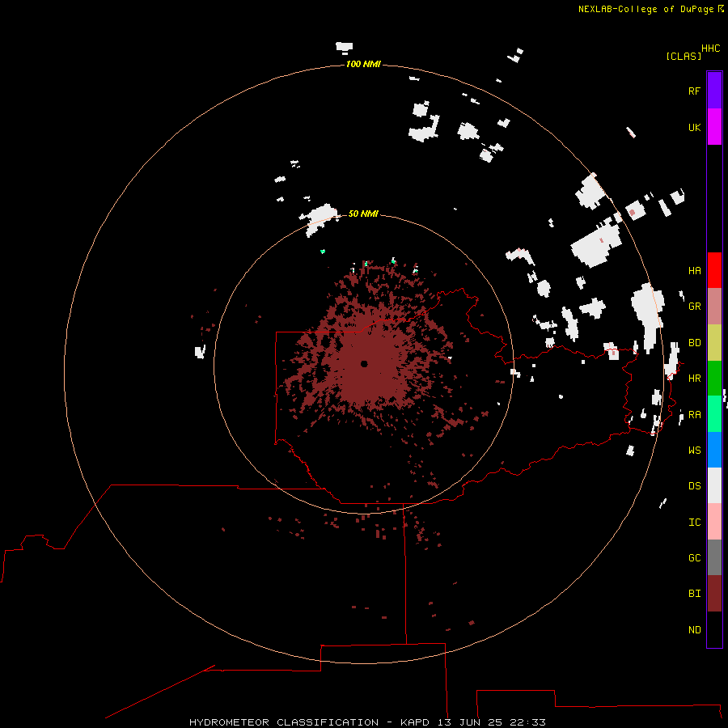Click the BI legend label
Viewport: 728px width, 728px height.
tap(694, 594)
